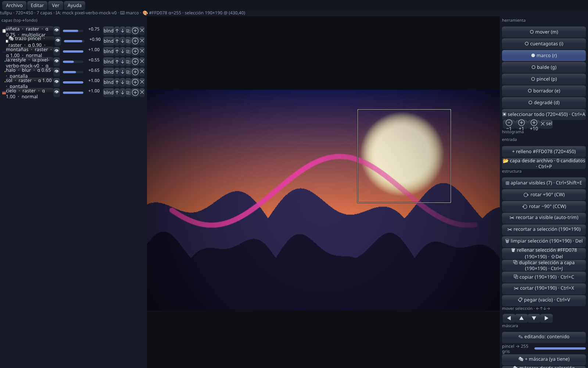Open the Ayuda menu
Viewport: 588px width, 368px height.
click(75, 6)
